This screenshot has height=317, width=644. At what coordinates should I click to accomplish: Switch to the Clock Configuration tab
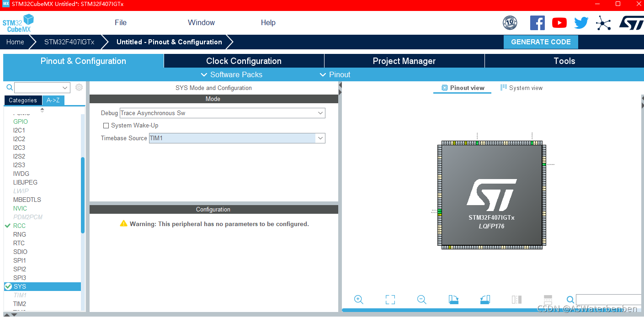click(244, 61)
